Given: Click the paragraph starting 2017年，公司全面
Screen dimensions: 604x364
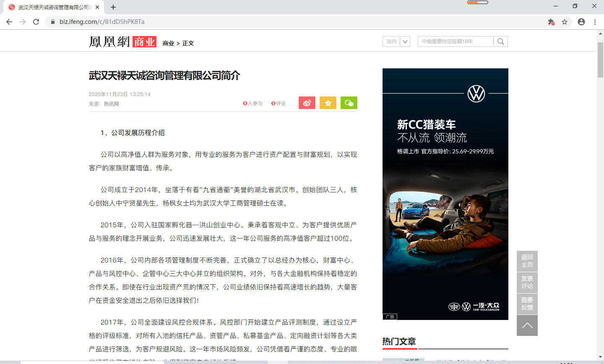Looking at the screenshot, I should (x=223, y=341).
